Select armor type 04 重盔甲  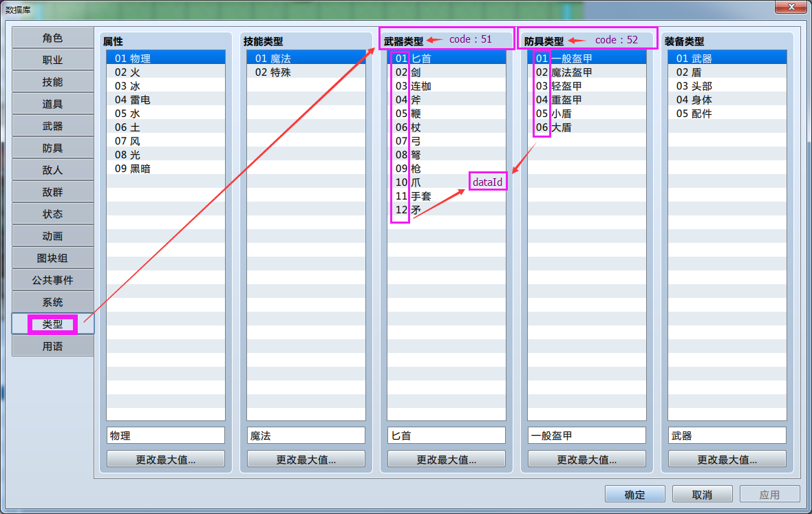pyautogui.click(x=587, y=99)
